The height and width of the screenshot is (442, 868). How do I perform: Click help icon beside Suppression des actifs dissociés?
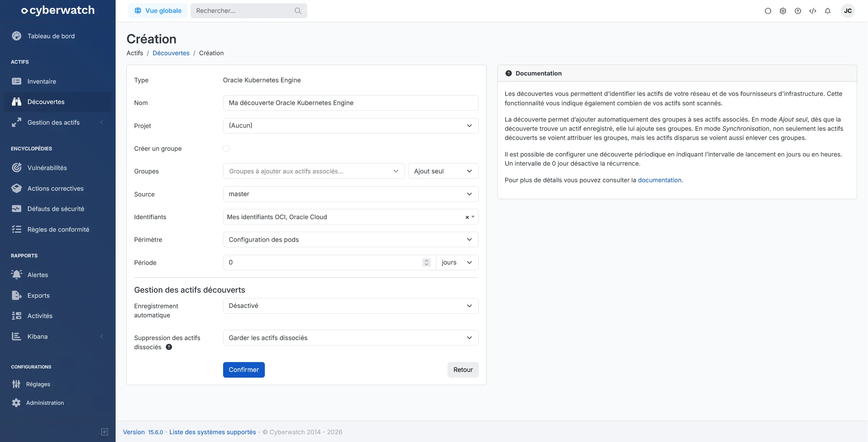169,347
